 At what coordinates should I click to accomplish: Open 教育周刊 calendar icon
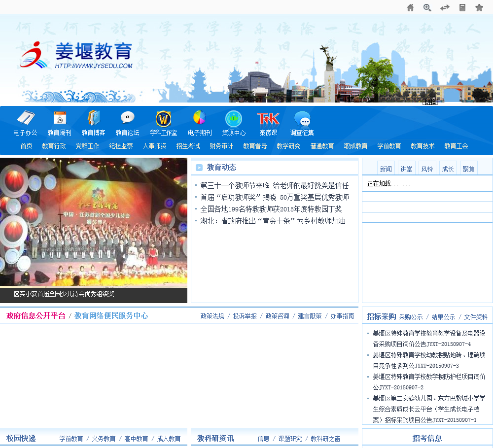click(60, 118)
